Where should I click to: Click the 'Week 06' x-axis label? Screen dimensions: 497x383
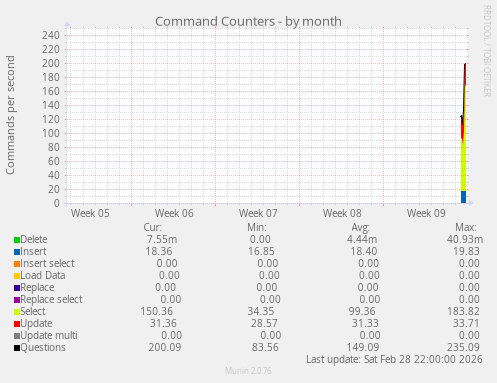pyautogui.click(x=174, y=213)
